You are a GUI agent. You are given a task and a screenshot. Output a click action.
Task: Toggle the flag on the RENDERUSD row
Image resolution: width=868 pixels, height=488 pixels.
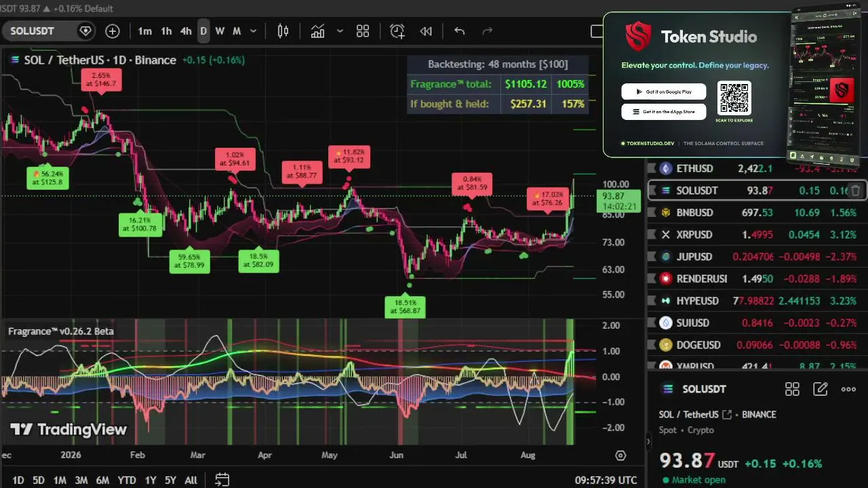(x=652, y=279)
